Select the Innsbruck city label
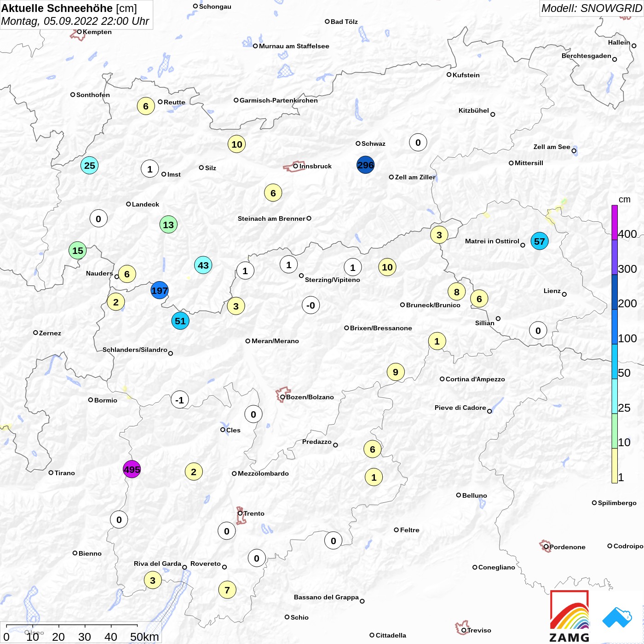Image resolution: width=644 pixels, height=644 pixels. coord(316,166)
